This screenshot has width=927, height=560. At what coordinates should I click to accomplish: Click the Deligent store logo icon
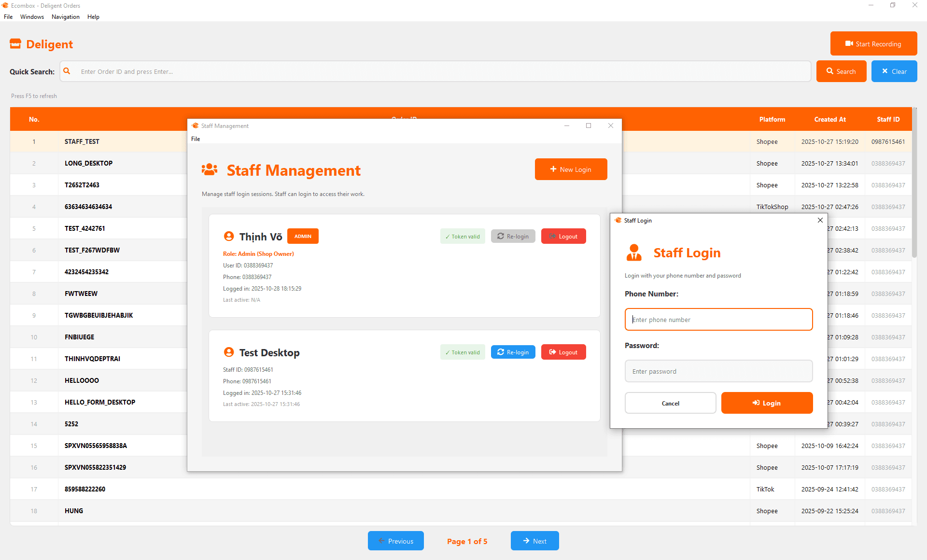point(15,44)
